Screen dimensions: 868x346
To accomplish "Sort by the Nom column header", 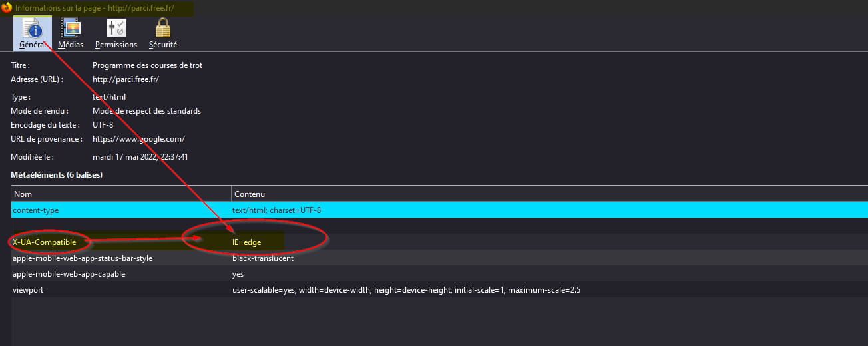I will tap(121, 194).
